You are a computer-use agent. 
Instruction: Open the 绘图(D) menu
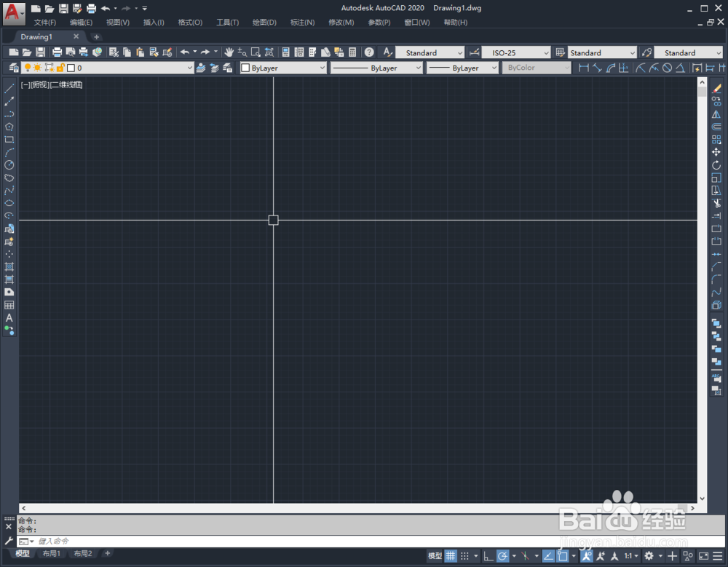pyautogui.click(x=264, y=23)
